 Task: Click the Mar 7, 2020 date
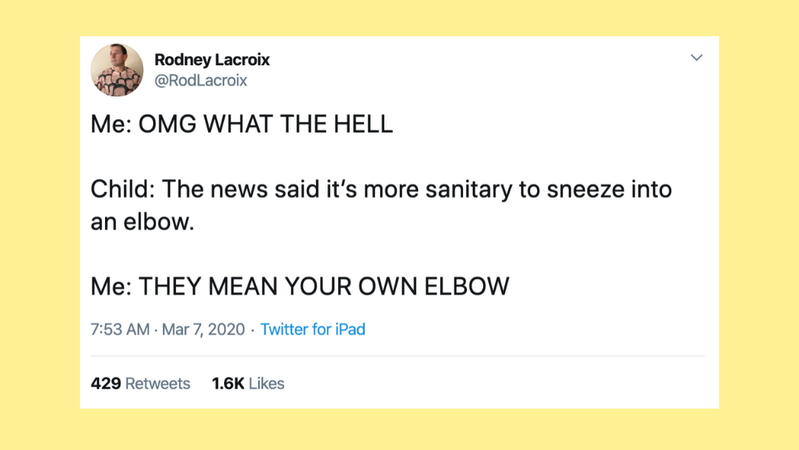(x=204, y=329)
